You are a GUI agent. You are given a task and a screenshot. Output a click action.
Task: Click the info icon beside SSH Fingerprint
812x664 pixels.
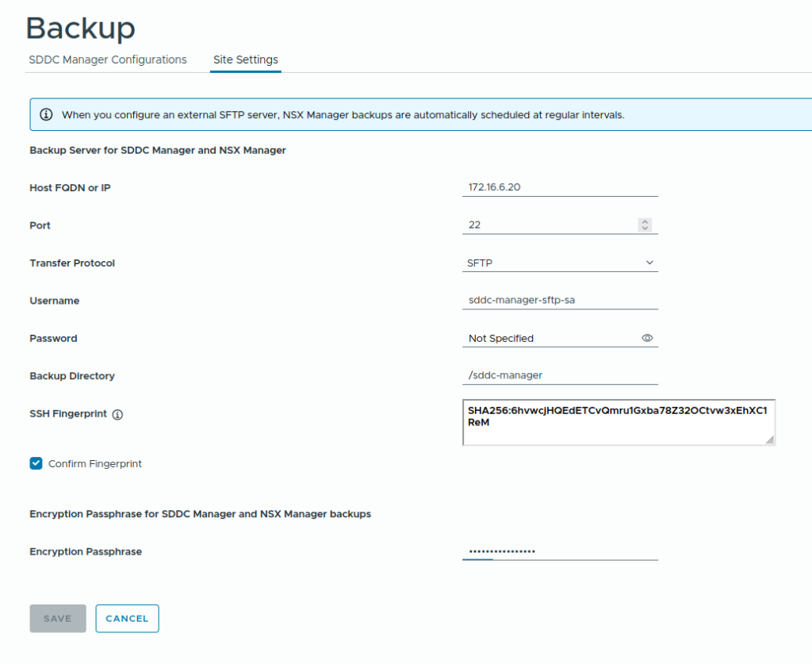(x=117, y=414)
